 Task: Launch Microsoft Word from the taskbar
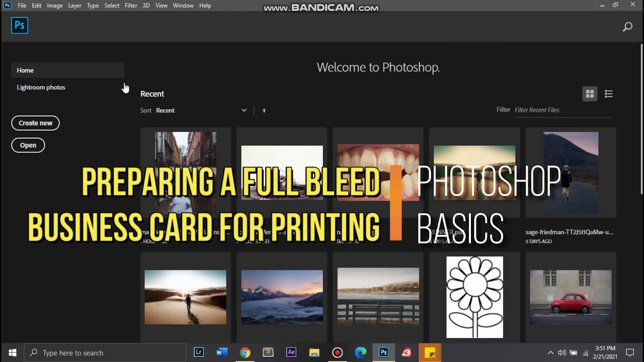(x=222, y=353)
